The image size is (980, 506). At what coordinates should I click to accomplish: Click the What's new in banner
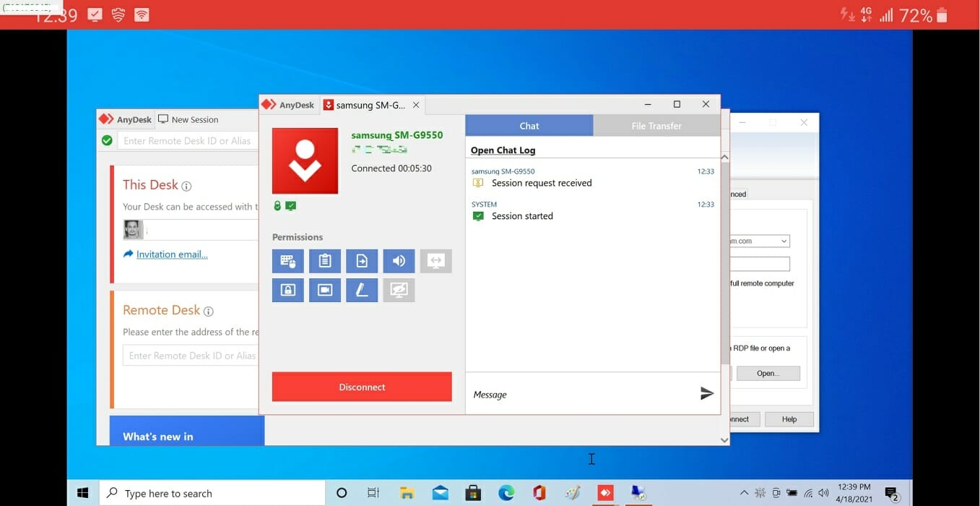point(187,431)
